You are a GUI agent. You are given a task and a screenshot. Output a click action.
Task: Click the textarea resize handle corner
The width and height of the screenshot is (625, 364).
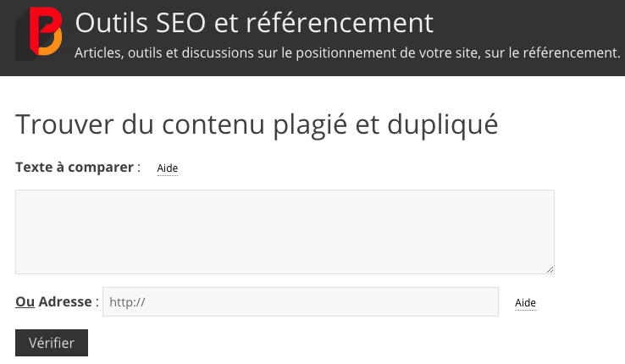[550, 269]
